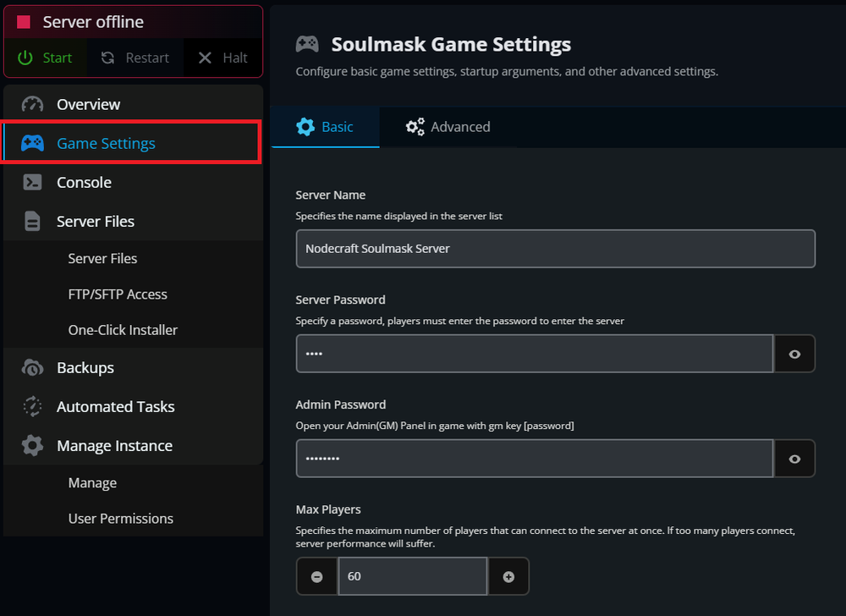This screenshot has width=846, height=616.
Task: Select the Backups icon in the sidebar
Action: (31, 367)
